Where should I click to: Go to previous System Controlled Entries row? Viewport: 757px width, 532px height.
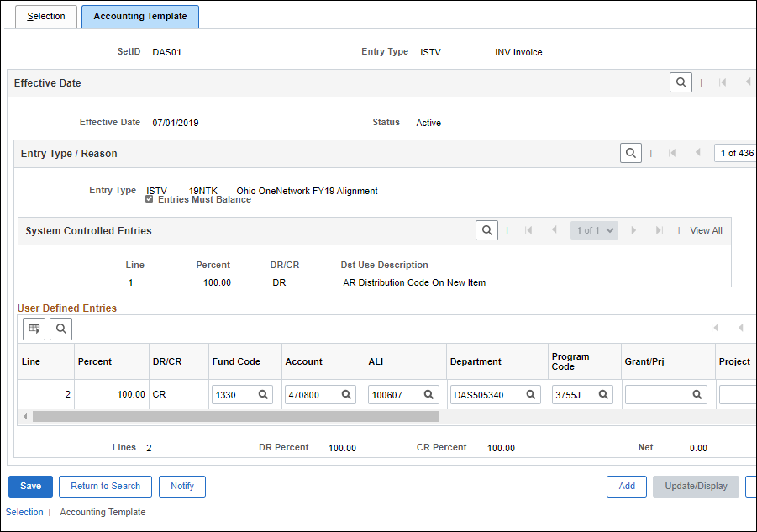555,229
